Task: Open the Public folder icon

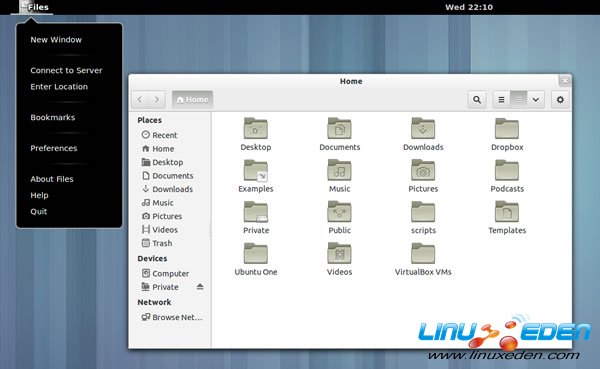Action: (x=339, y=212)
